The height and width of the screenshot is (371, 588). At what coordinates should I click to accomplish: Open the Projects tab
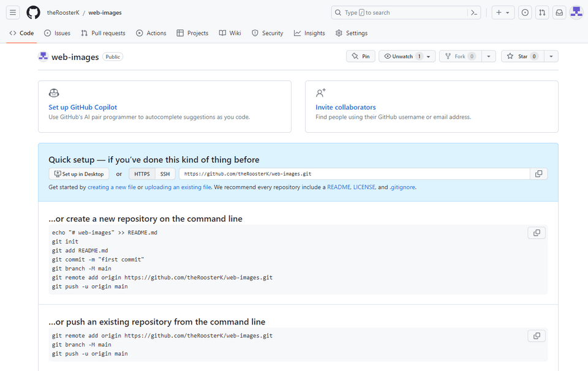tap(192, 33)
